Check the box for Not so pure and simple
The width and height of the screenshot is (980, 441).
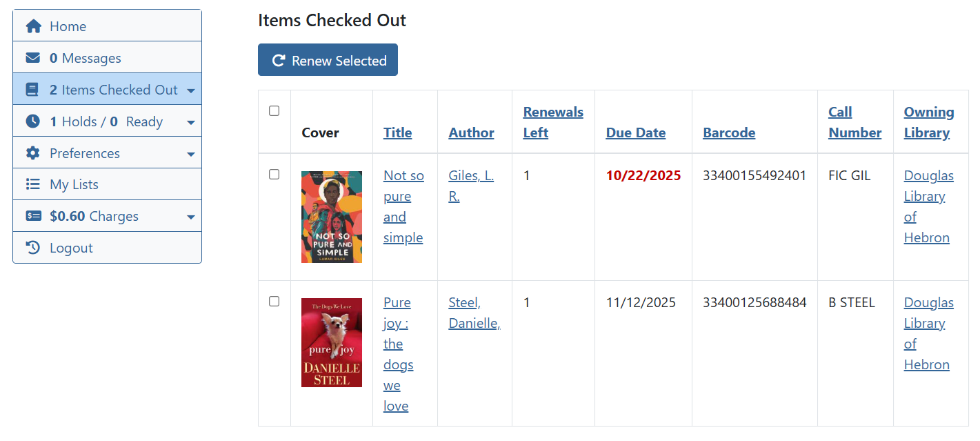pos(274,175)
